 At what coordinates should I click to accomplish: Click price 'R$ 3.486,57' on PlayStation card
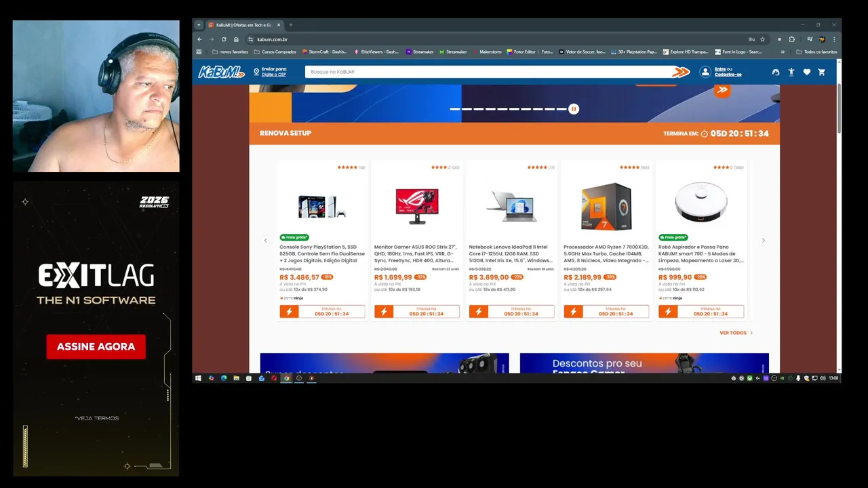point(299,277)
